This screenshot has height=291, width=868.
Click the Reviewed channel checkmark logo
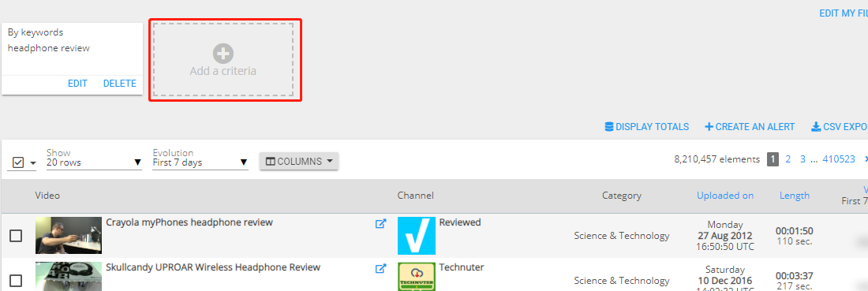coord(417,236)
